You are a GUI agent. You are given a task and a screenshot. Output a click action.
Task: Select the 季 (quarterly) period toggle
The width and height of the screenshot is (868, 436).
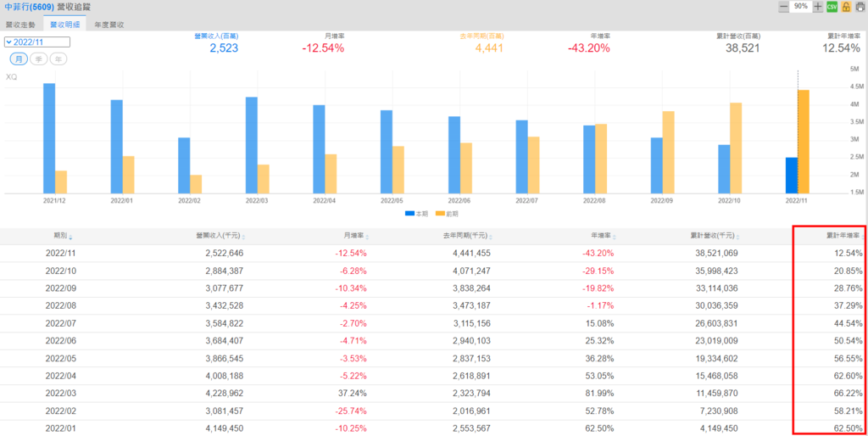(x=39, y=59)
